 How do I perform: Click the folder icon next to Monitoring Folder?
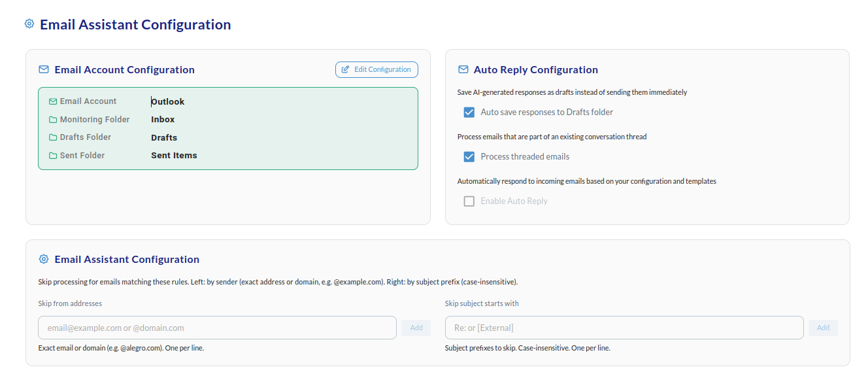[x=53, y=120]
